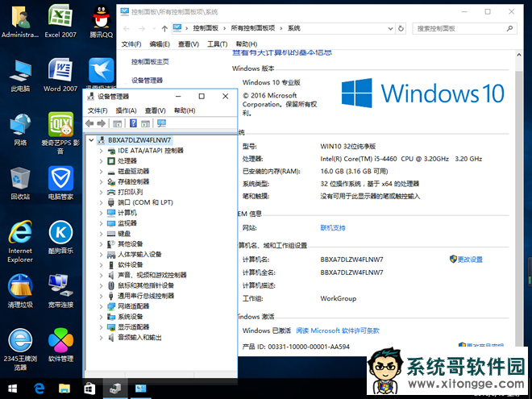Expand the IDE ATA/ATAPI 控制器 node
The height and width of the screenshot is (399, 532).
[x=101, y=151]
